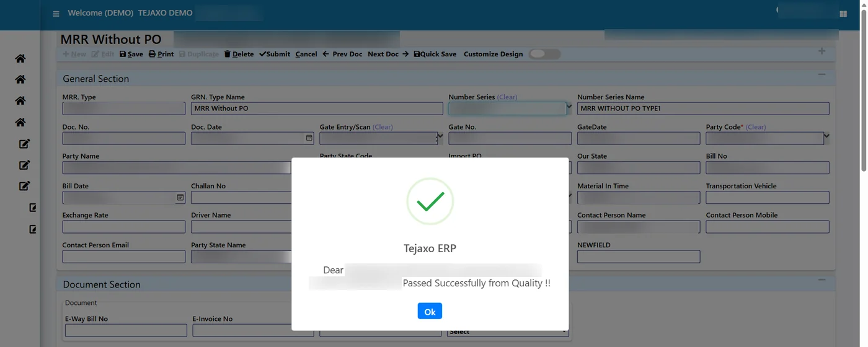Screen dimensions: 868x347
Task: Toggle the Customize Design switch
Action: click(x=544, y=54)
